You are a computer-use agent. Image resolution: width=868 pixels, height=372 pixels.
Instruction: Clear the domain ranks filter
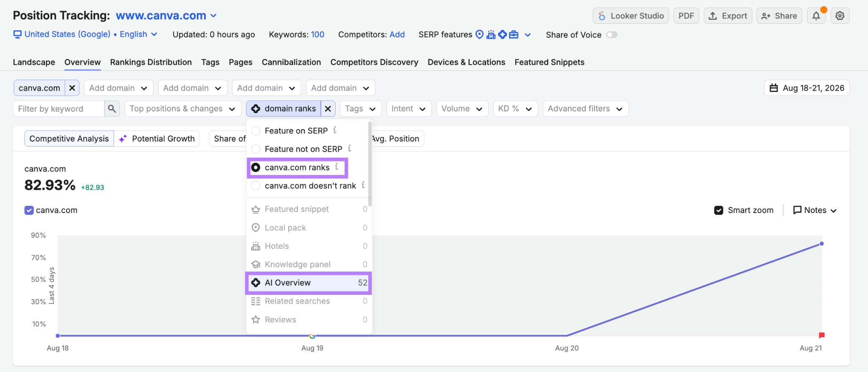[328, 109]
